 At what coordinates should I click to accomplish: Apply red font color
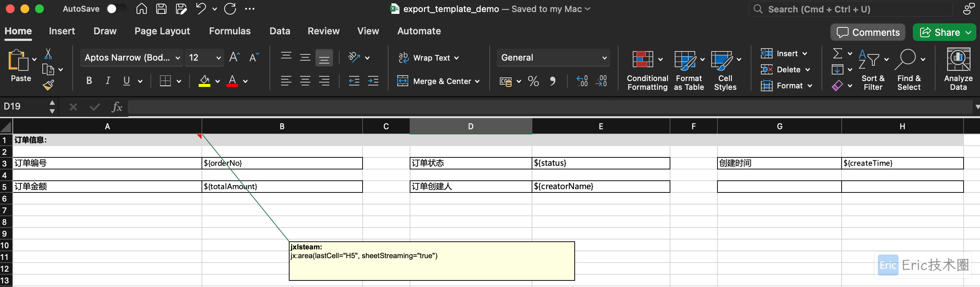[x=232, y=81]
